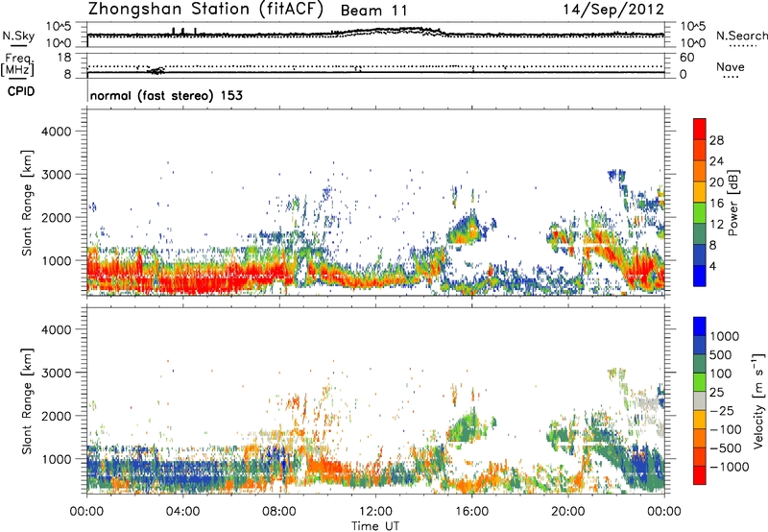Screen dimensions: 768x532
Task: Pick the light green segment of power colorbar
Action: pos(700,213)
